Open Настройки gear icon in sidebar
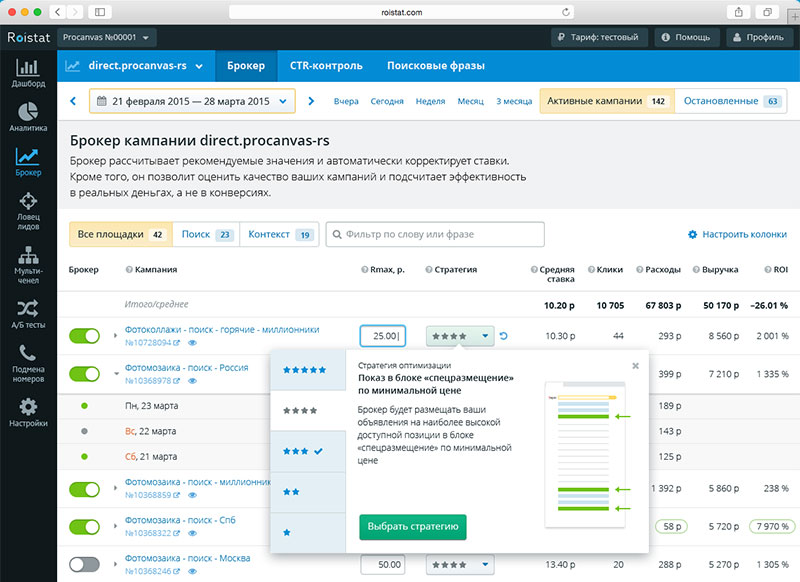Viewport: 800px width, 582px height. [x=28, y=412]
